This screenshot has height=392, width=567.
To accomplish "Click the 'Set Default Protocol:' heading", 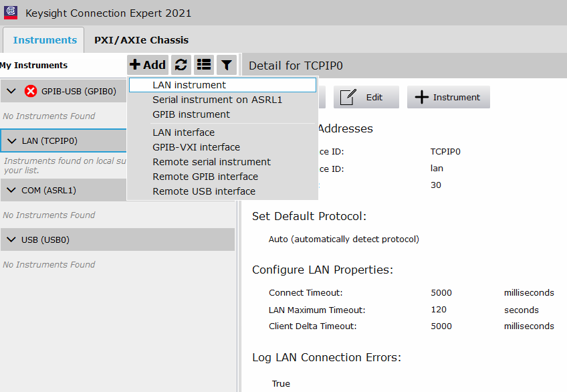I will click(309, 216).
